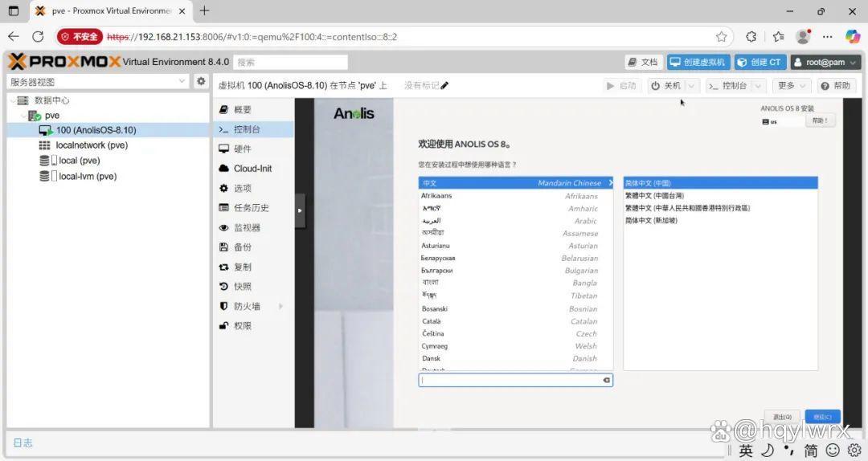
Task: Open the documentation button
Action: (x=643, y=62)
